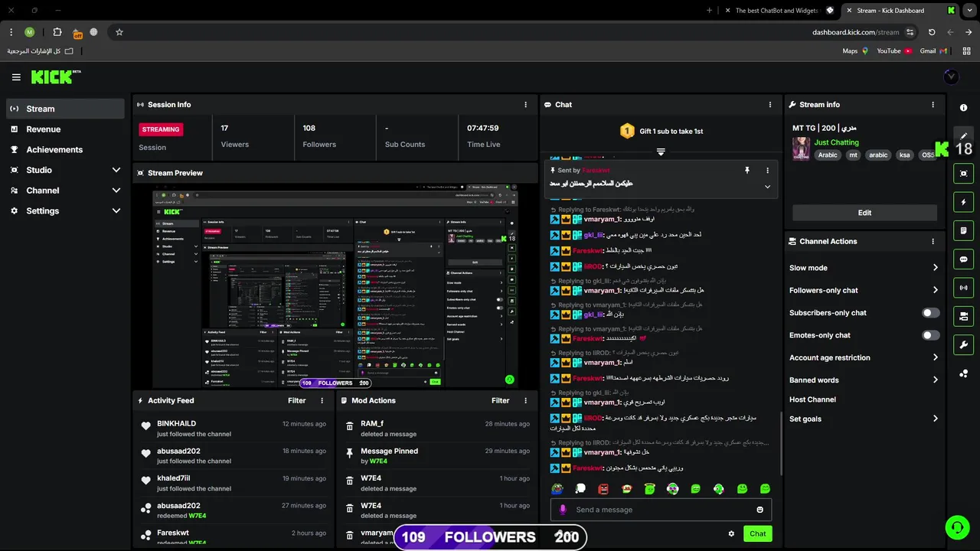This screenshot has width=980, height=551.
Task: Toggle the lightning activity feed widget icon
Action: coord(964,202)
